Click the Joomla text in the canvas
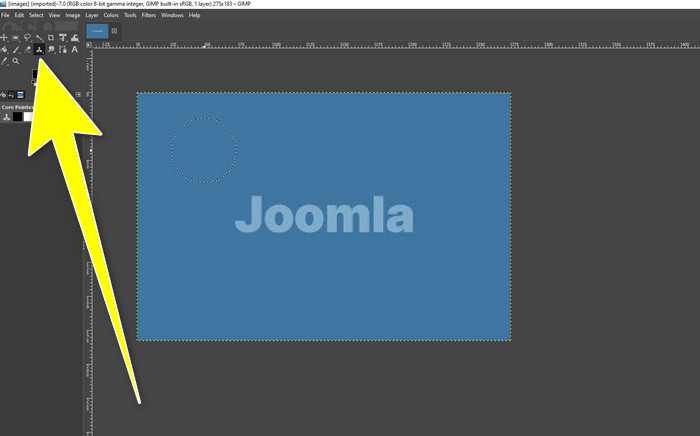Image resolution: width=700 pixels, height=436 pixels. 324,214
